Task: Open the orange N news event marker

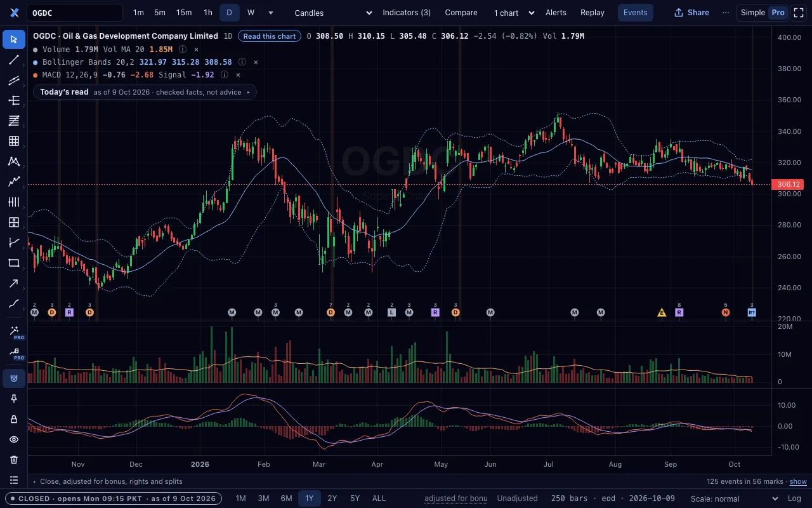Action: pos(726,312)
